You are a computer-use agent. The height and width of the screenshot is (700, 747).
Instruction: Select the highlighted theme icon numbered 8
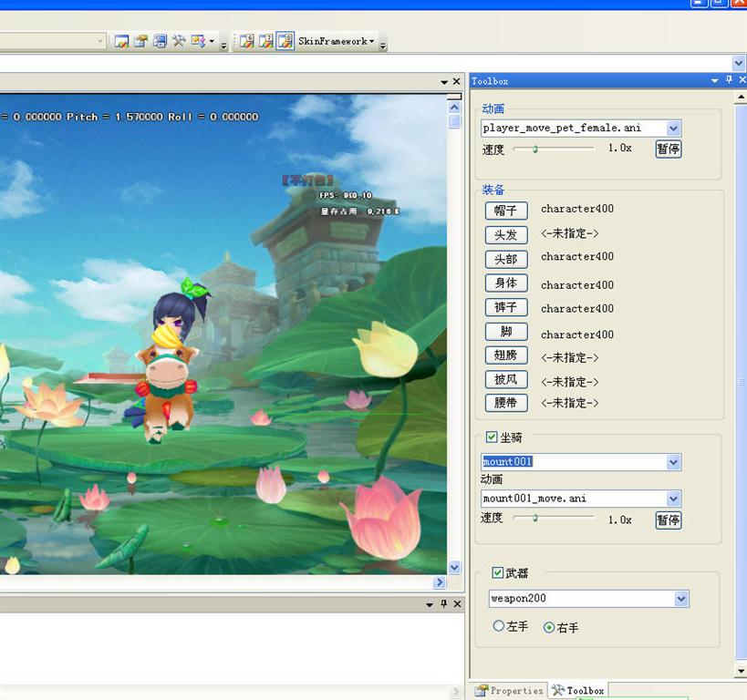click(x=285, y=41)
